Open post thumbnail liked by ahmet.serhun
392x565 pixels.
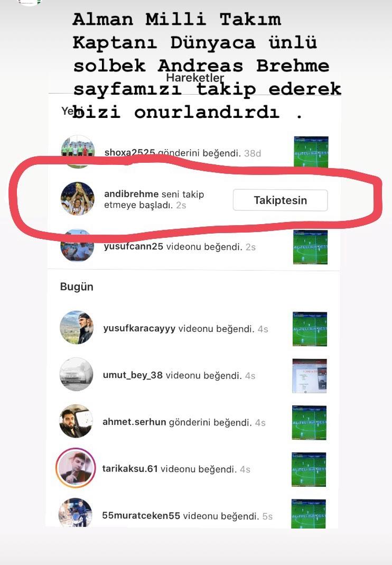(309, 423)
